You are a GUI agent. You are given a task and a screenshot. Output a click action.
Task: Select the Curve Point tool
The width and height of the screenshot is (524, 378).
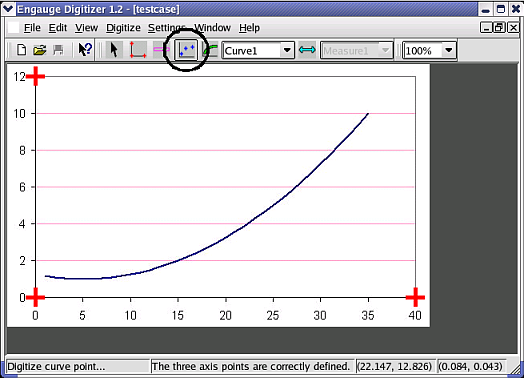click(x=186, y=50)
